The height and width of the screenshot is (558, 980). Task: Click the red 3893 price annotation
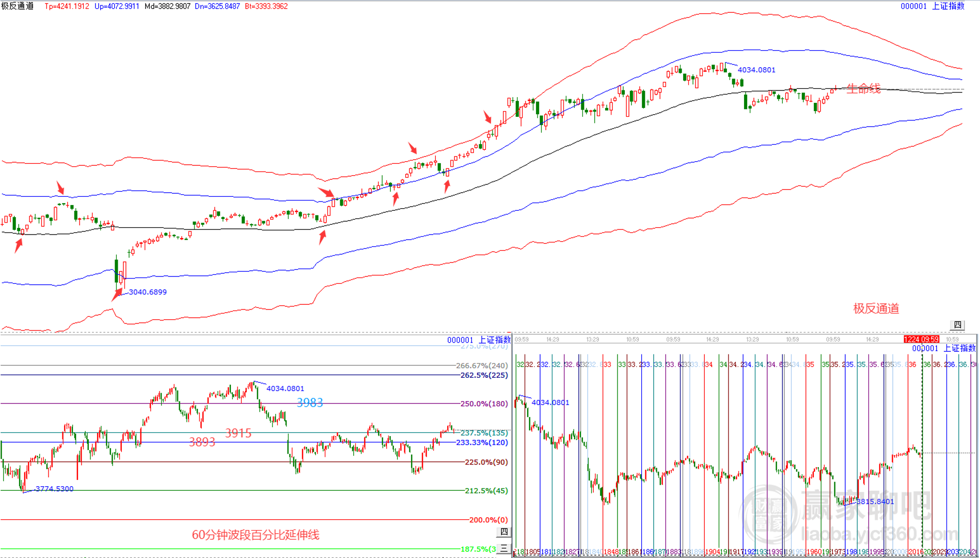coord(202,442)
